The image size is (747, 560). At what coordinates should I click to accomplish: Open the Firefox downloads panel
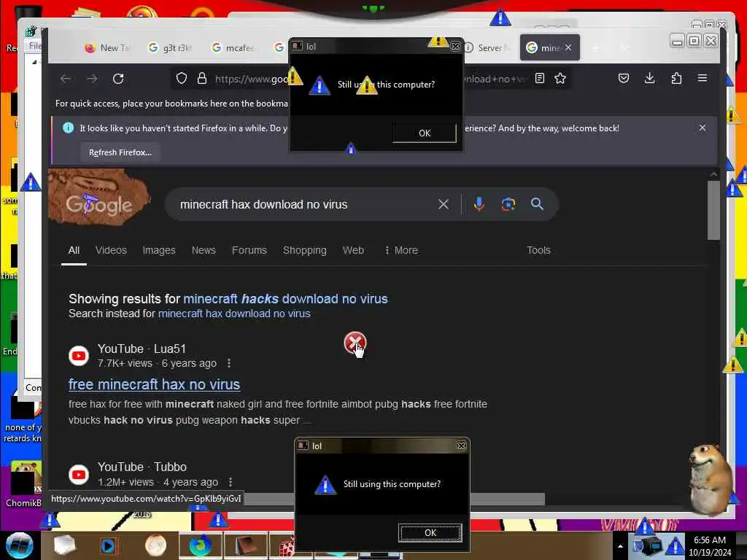click(649, 79)
